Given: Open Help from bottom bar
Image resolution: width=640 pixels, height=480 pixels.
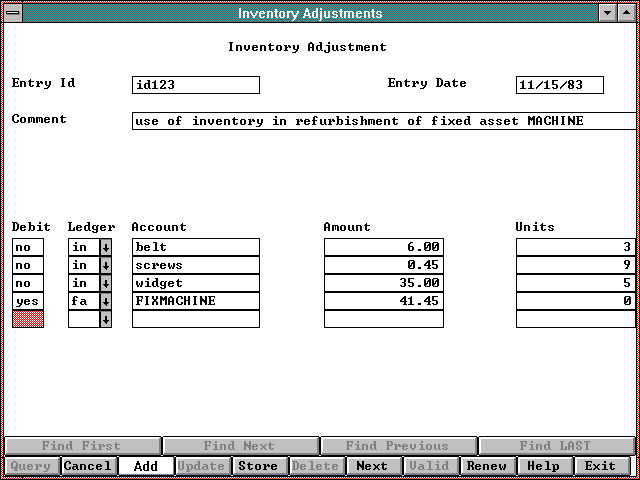Looking at the screenshot, I should [x=544, y=466].
